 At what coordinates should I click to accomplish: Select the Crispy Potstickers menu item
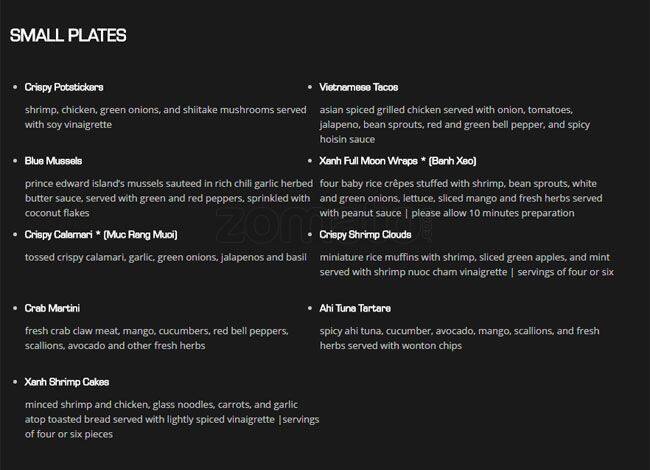(x=64, y=87)
